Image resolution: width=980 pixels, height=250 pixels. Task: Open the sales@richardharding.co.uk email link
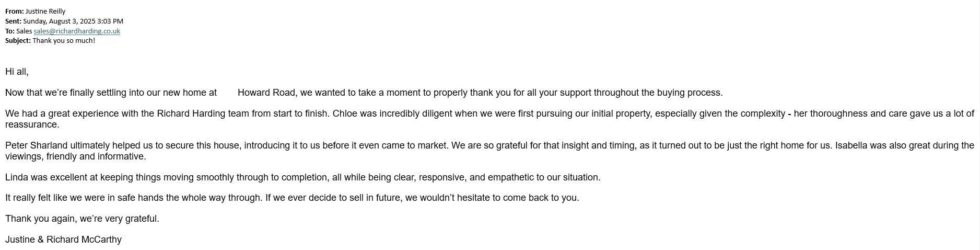(x=77, y=31)
